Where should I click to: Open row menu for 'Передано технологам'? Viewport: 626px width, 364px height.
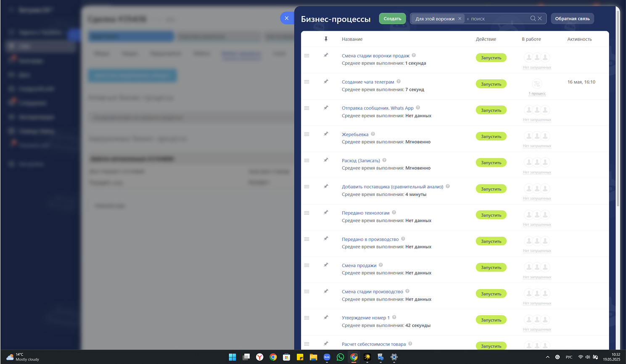(x=307, y=213)
